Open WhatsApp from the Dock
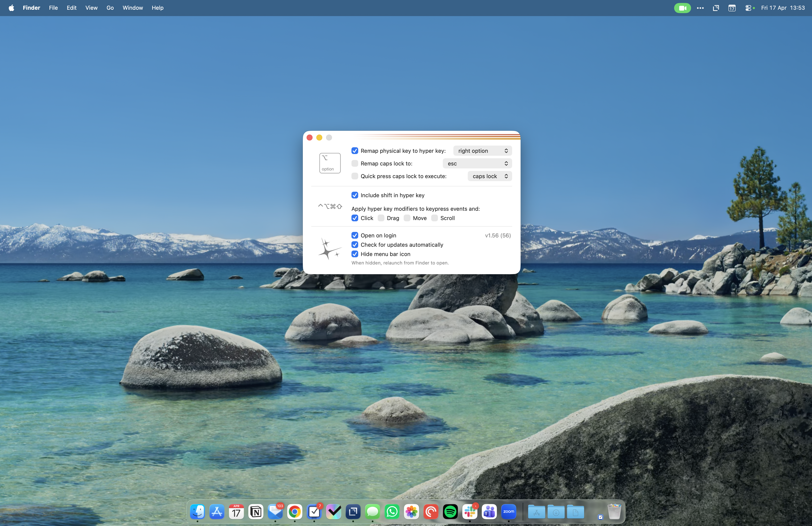The image size is (812, 526). tap(392, 512)
